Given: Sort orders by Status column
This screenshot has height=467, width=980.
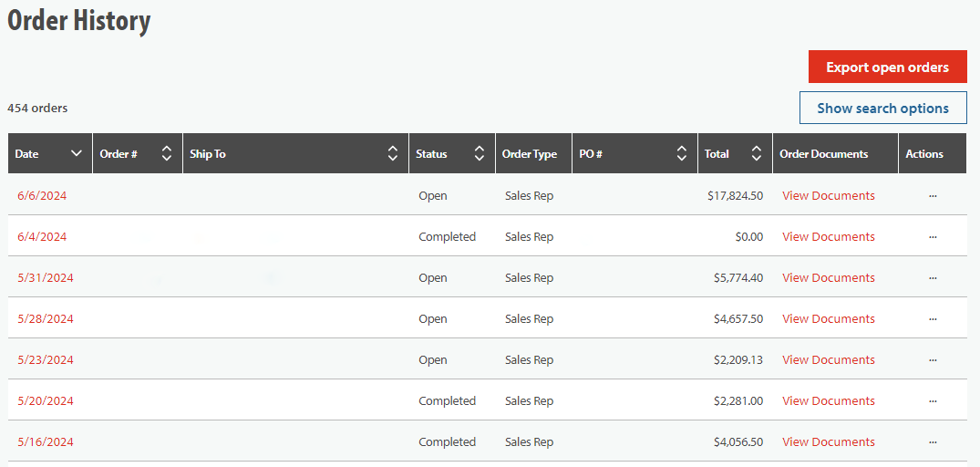Looking at the screenshot, I should (x=479, y=154).
